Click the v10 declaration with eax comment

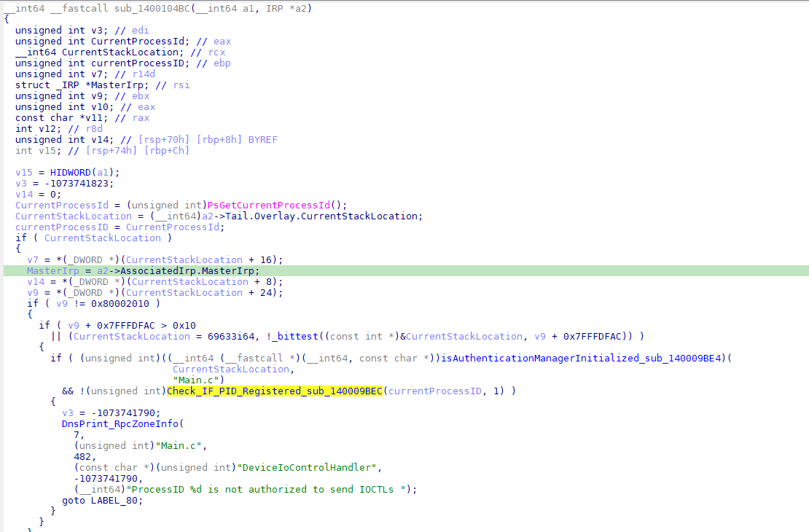[85, 107]
